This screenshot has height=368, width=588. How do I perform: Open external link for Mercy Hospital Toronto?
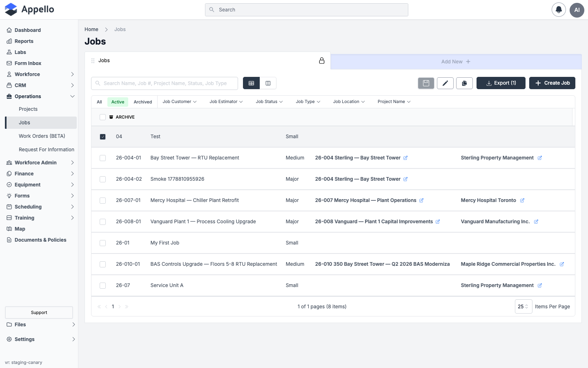pyautogui.click(x=522, y=200)
